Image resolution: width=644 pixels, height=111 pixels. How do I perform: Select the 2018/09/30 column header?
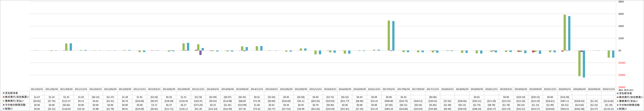click(x=477, y=89)
